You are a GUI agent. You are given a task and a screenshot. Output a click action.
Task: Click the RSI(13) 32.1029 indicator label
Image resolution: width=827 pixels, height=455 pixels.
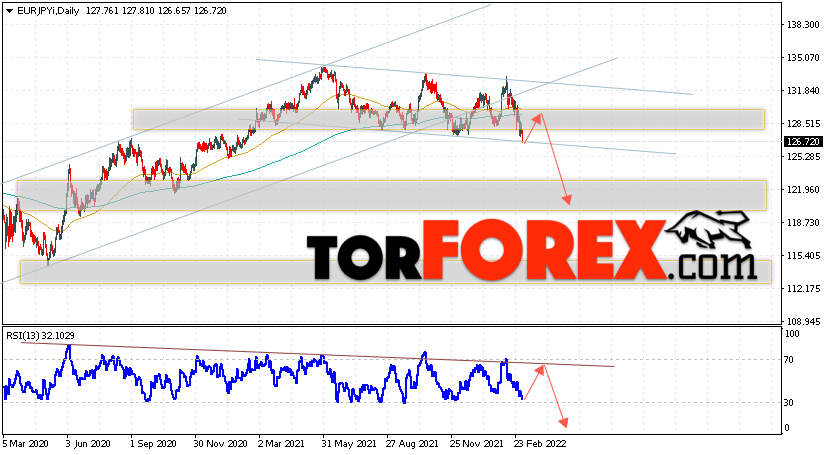40,335
